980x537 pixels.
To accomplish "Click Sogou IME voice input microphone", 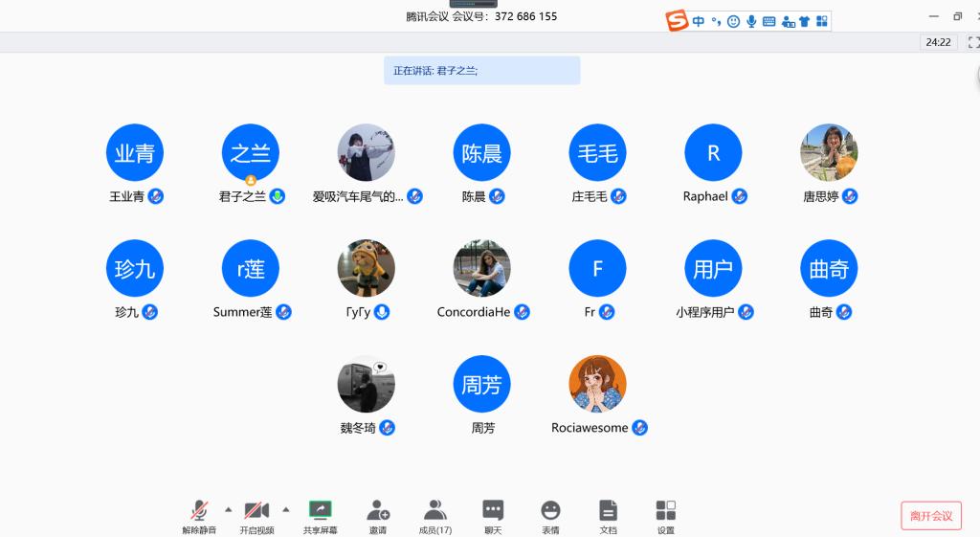I will [x=751, y=21].
